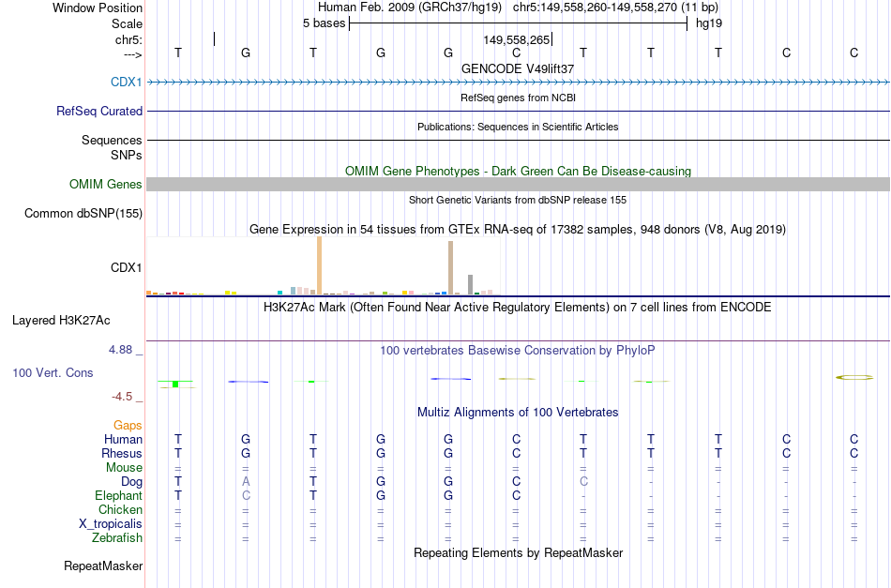Click the gray OMIM Genes item bar
This screenshot has height=588, width=891.
pos(518,184)
